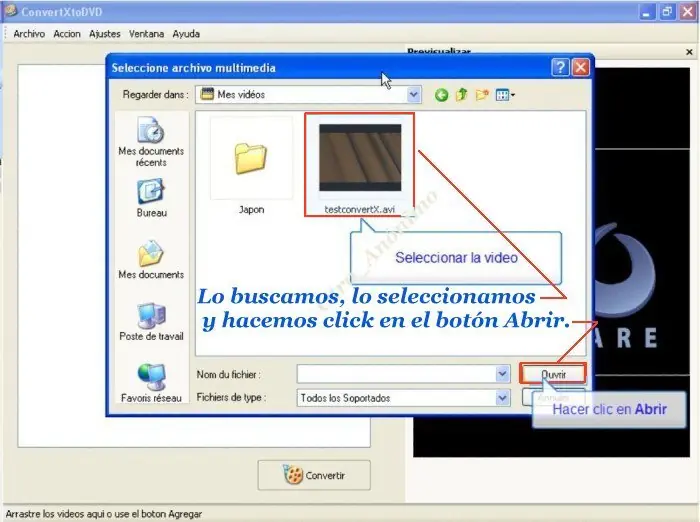Go to Mes documents récents
700x522 pixels.
click(151, 142)
